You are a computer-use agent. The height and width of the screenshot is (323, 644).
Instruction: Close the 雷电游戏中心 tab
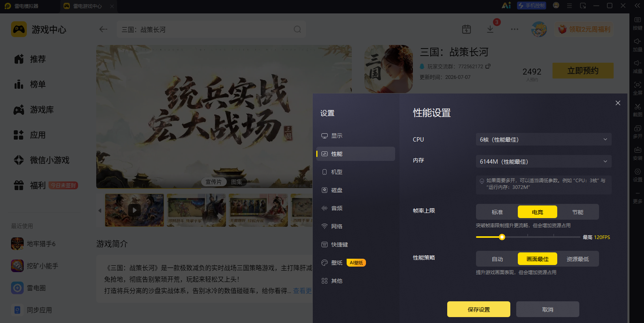[x=112, y=6]
